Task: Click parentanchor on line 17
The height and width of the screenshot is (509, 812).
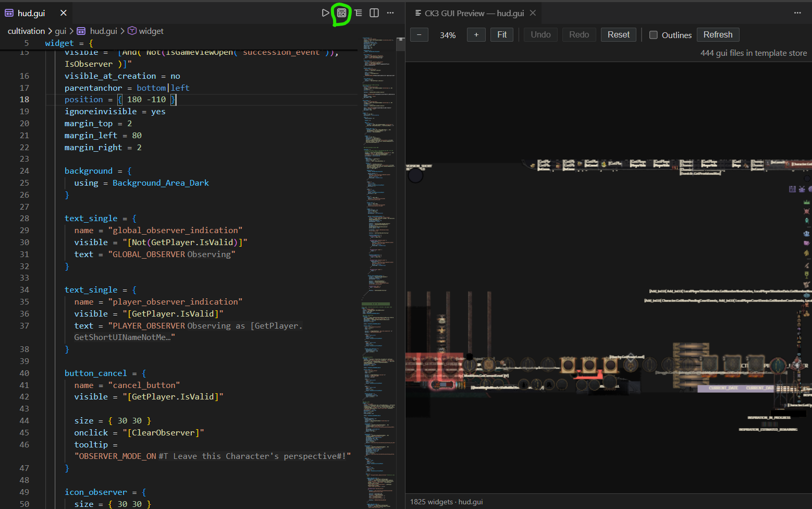Action: click(x=93, y=88)
